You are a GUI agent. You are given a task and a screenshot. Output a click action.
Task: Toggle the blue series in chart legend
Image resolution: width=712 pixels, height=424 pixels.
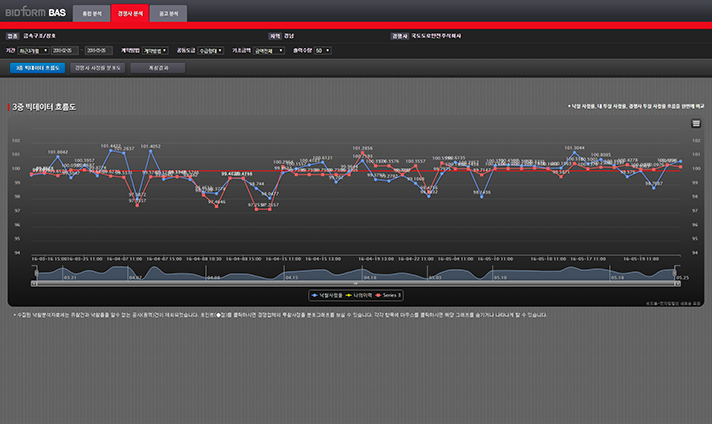pos(327,296)
